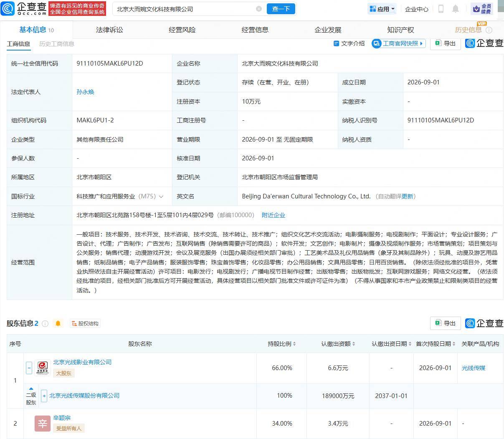Export shareholder list via lower 导出 button
This screenshot has height=439, width=504.
pyautogui.click(x=446, y=323)
